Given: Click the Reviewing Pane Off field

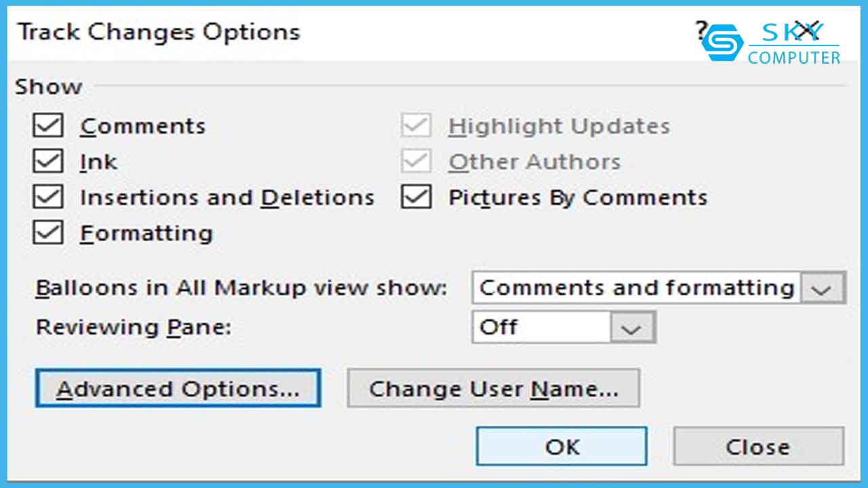Looking at the screenshot, I should 541,328.
